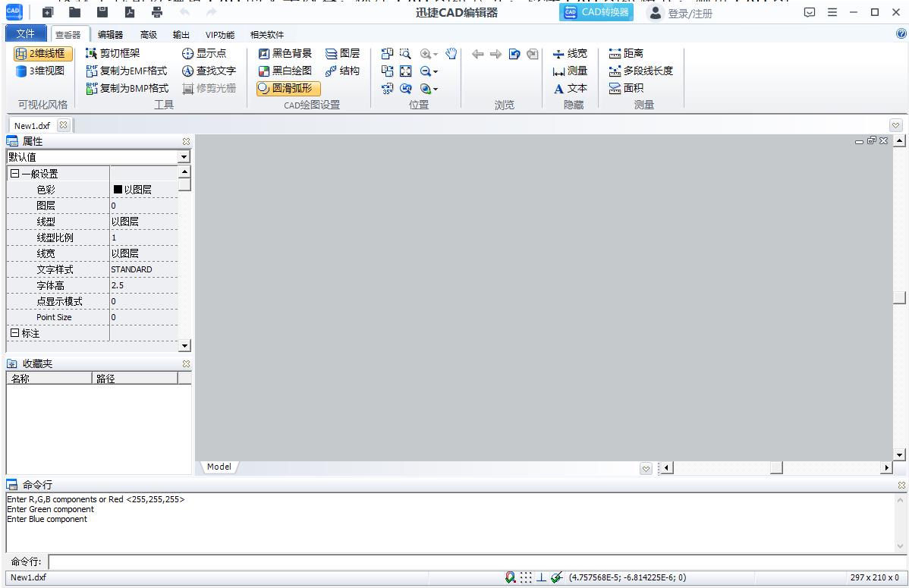Viewport: 909px width, 588px height.
Task: Open the 文件 file menu
Action: point(26,33)
